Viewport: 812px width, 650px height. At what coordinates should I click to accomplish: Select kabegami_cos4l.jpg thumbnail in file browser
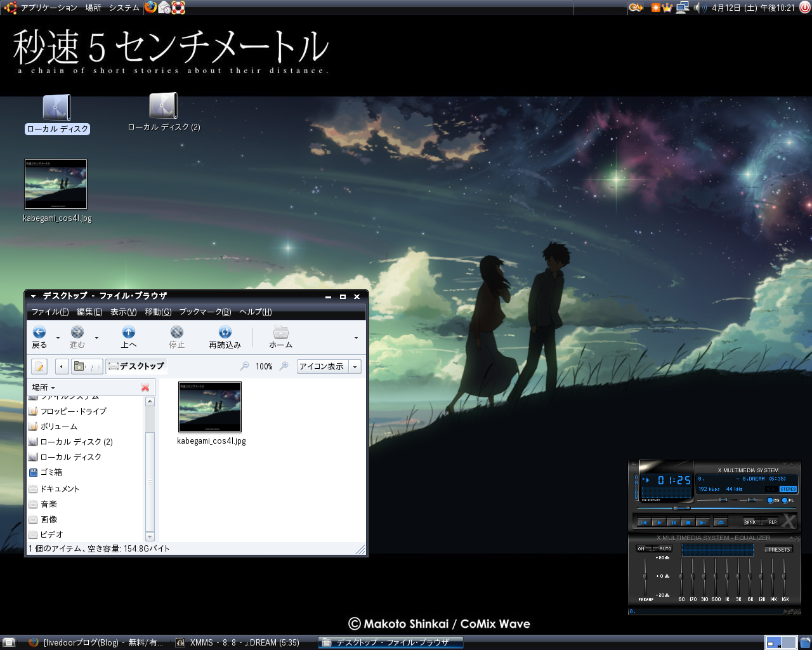[x=210, y=407]
